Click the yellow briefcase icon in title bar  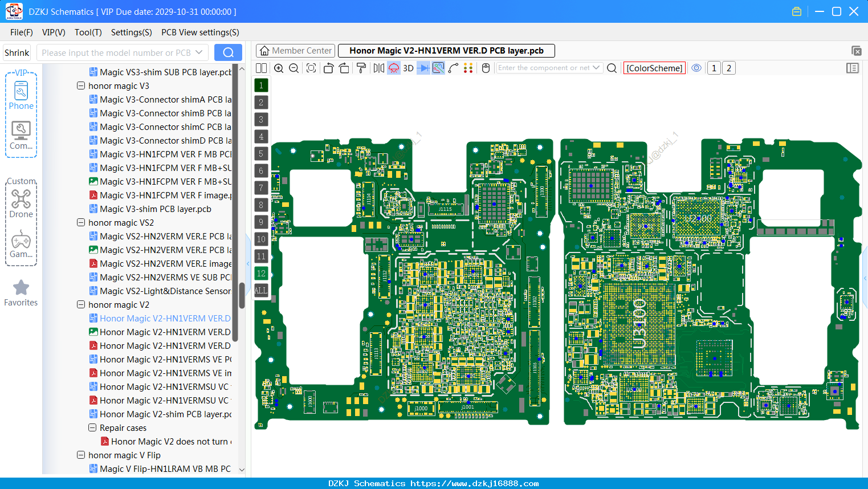click(x=797, y=11)
